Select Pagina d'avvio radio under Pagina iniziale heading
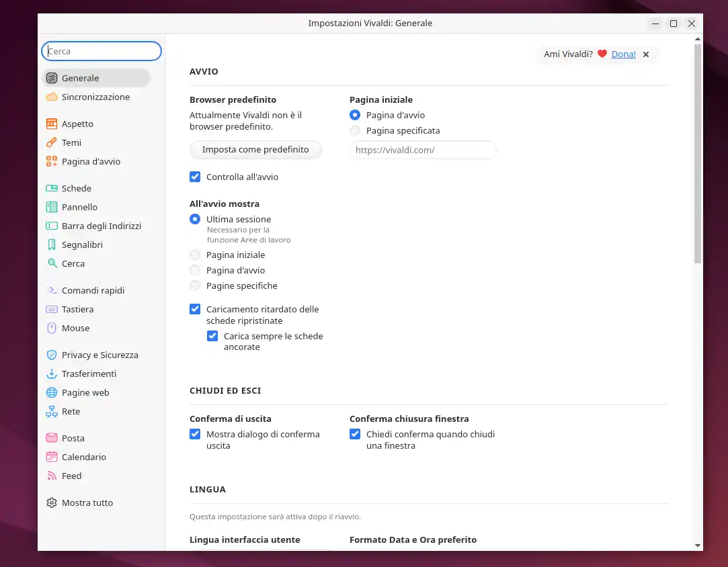 click(355, 115)
